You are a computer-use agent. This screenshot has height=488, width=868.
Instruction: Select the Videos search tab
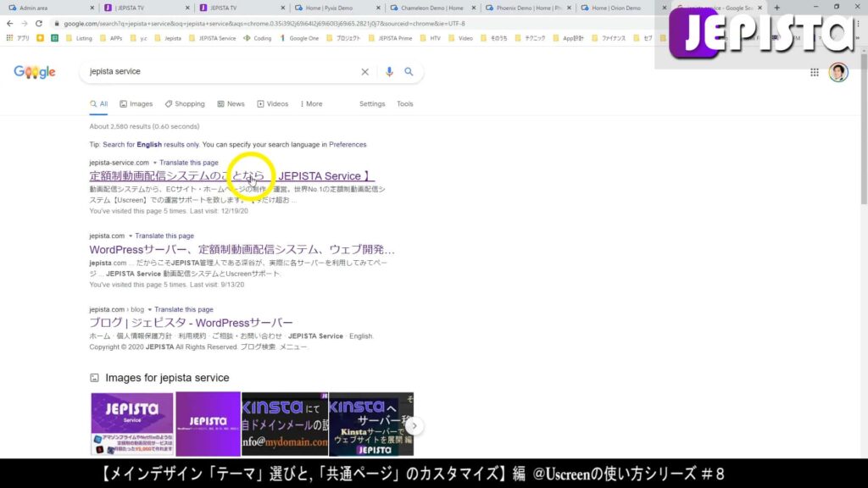273,104
